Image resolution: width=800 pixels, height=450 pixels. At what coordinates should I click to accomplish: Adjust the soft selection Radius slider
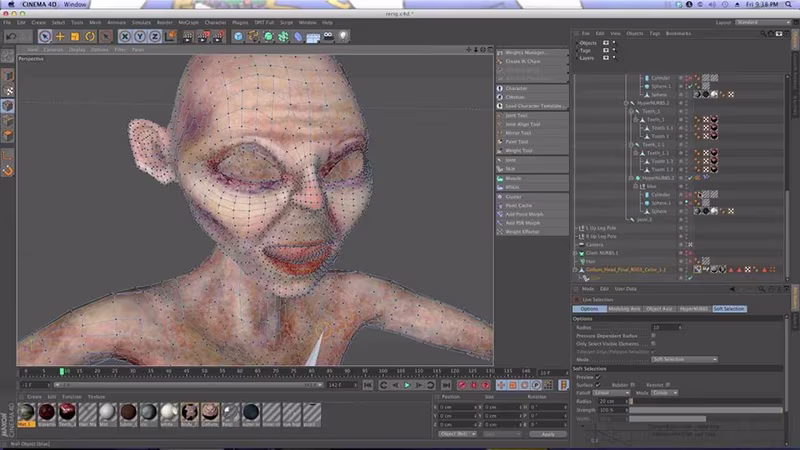tap(706, 401)
